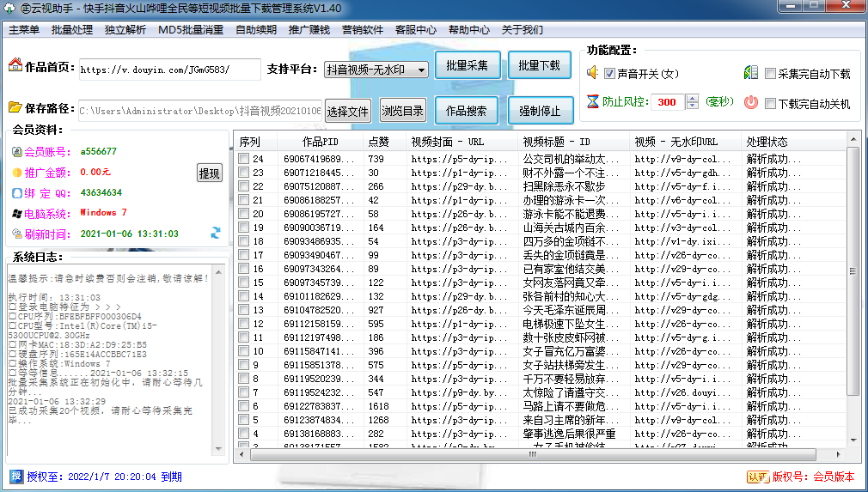Click the 防止风控 300 value field
The width and height of the screenshot is (868, 492).
tap(668, 102)
